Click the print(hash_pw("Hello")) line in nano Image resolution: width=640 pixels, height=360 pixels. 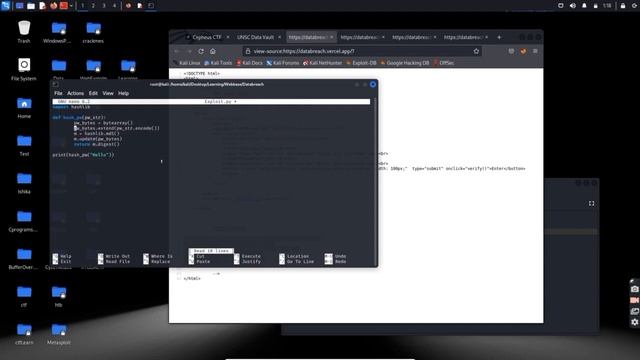coord(83,155)
